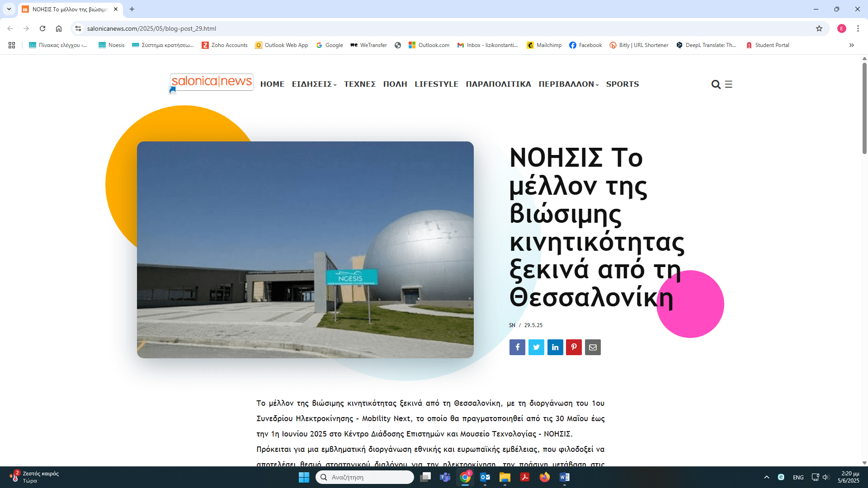
Task: Share article on Facebook icon
Action: pos(517,347)
